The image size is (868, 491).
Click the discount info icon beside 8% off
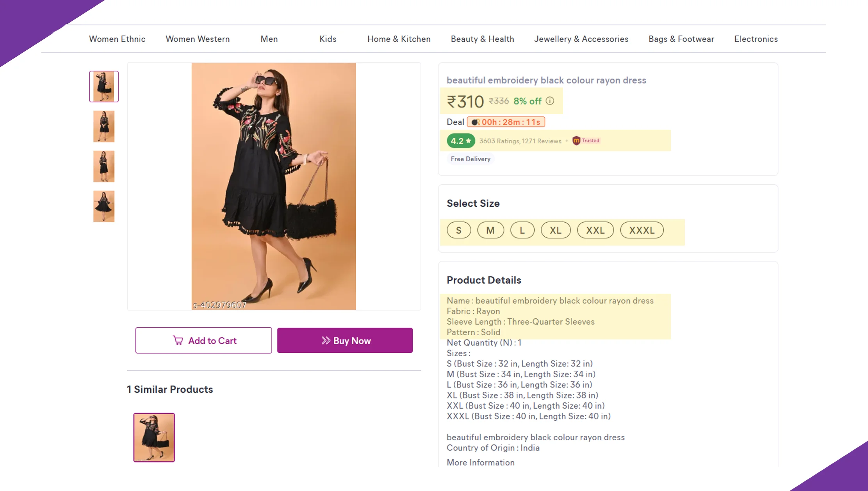pos(550,101)
